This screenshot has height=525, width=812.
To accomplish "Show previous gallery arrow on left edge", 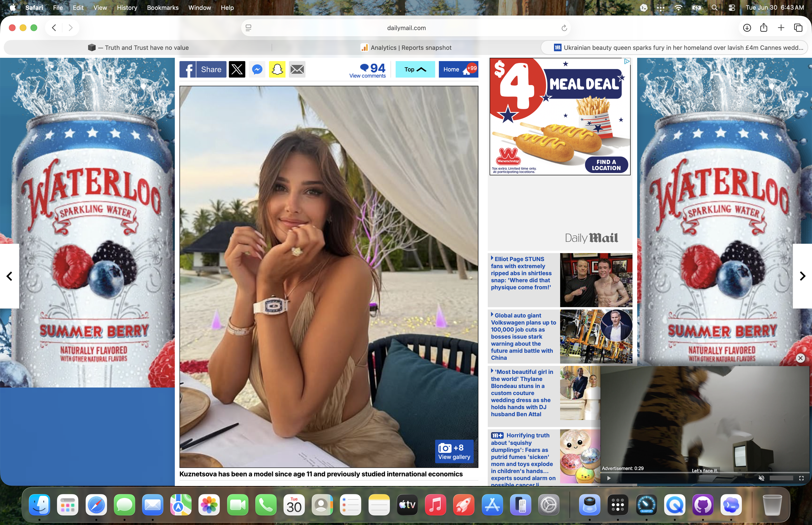I will click(9, 276).
